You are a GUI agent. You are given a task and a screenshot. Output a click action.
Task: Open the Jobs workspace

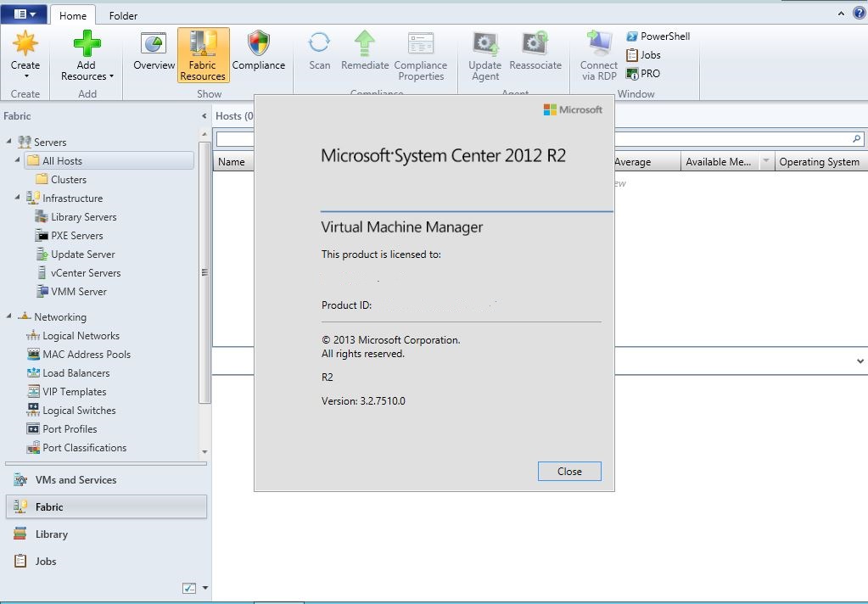pos(106,562)
